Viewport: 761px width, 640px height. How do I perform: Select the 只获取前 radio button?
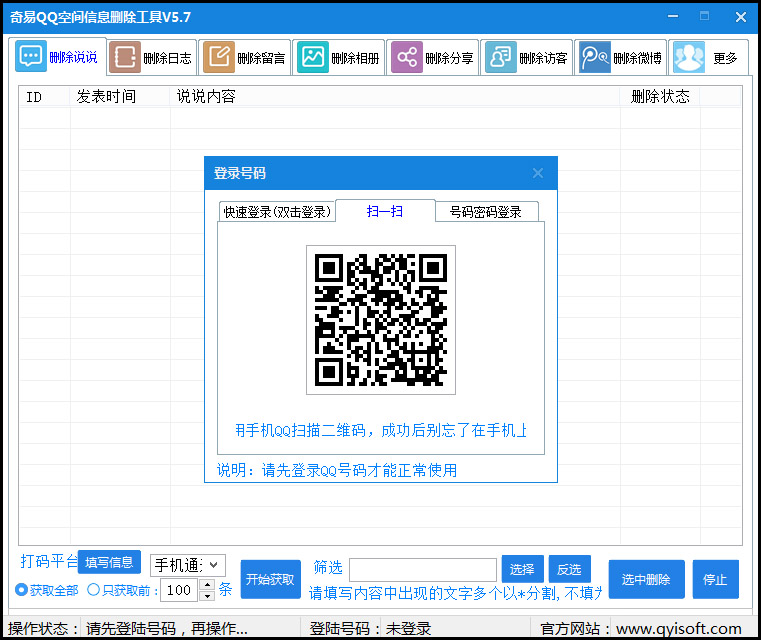pyautogui.click(x=94, y=590)
